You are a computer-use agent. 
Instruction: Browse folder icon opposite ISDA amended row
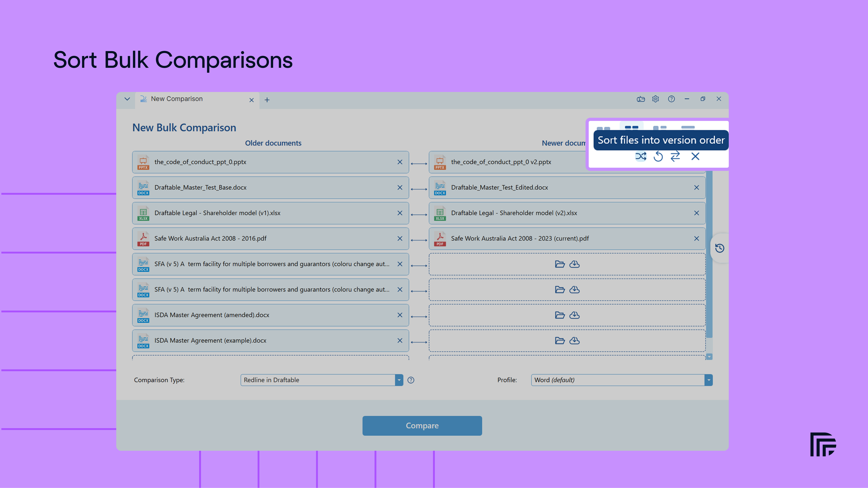(560, 315)
